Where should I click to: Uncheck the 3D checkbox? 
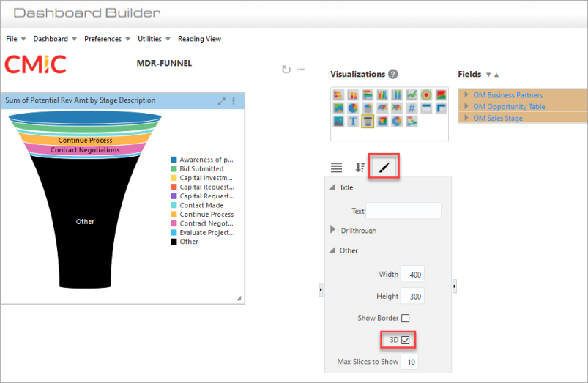(405, 339)
